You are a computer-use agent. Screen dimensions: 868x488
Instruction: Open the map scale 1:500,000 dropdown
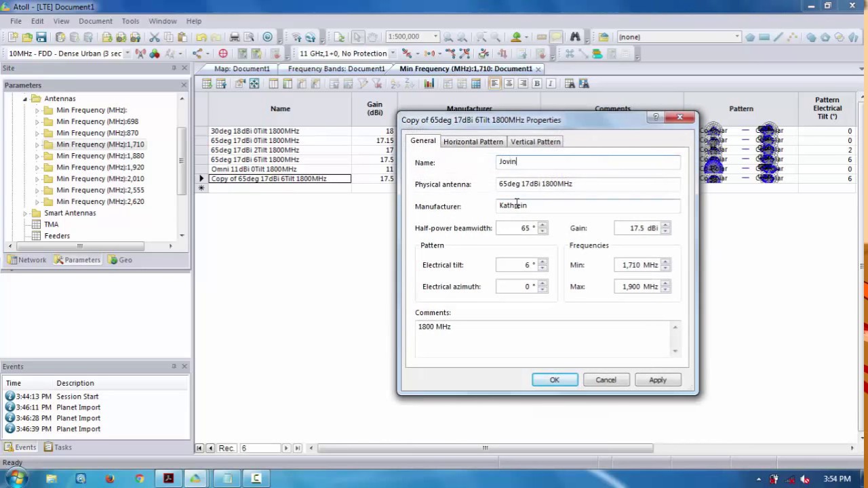tap(436, 37)
